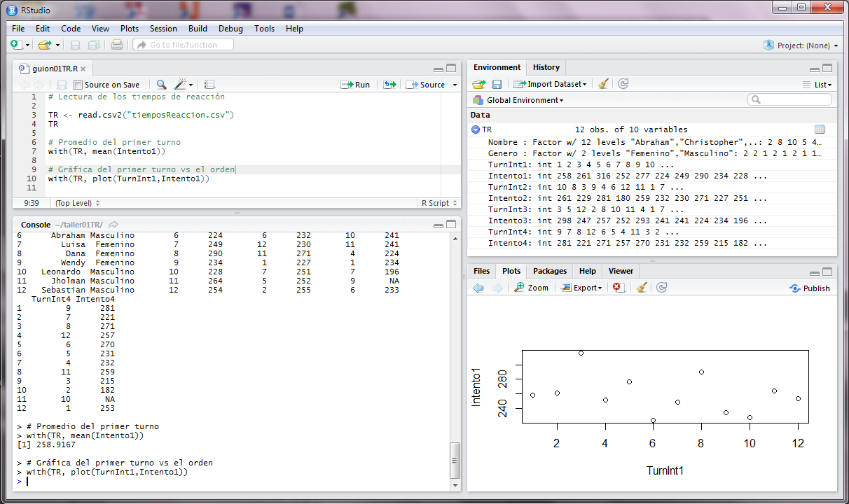Click the Environment search field

(789, 100)
